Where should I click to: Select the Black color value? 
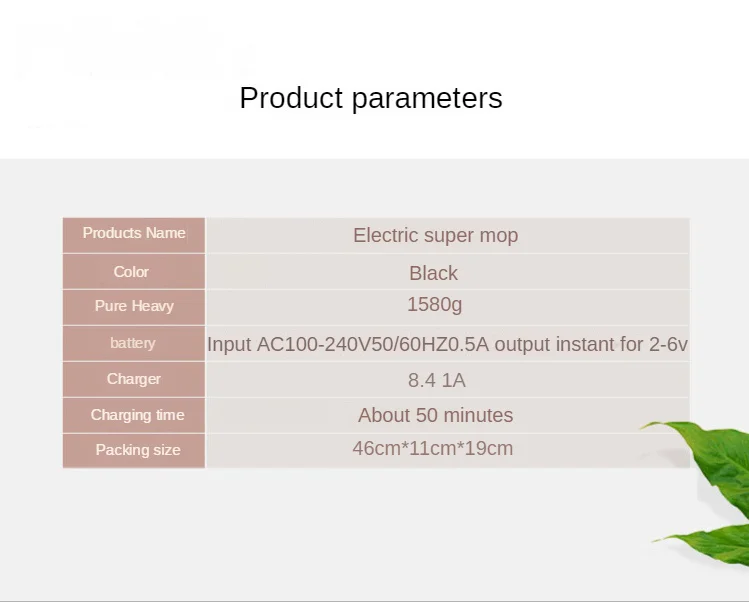(433, 273)
